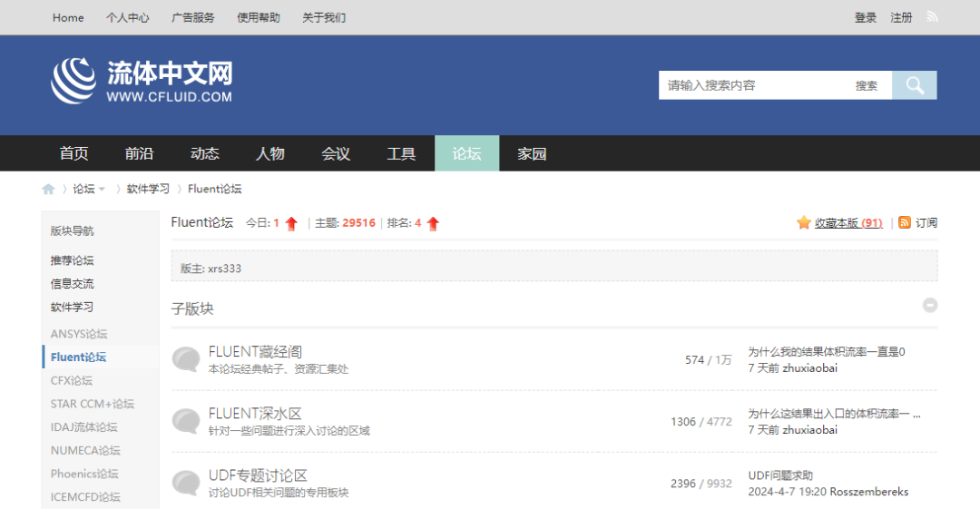Click the 收藏本版 (91) link

point(848,222)
